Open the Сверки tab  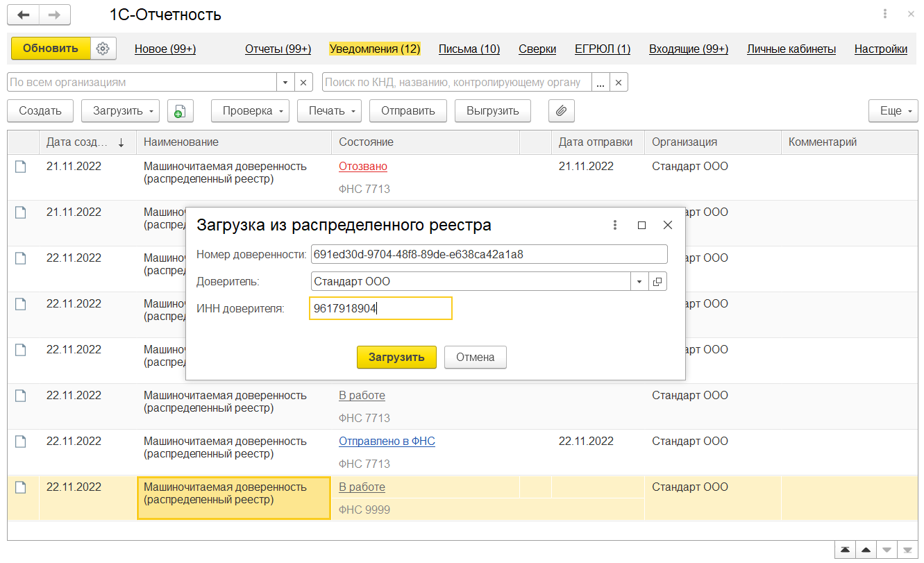537,49
